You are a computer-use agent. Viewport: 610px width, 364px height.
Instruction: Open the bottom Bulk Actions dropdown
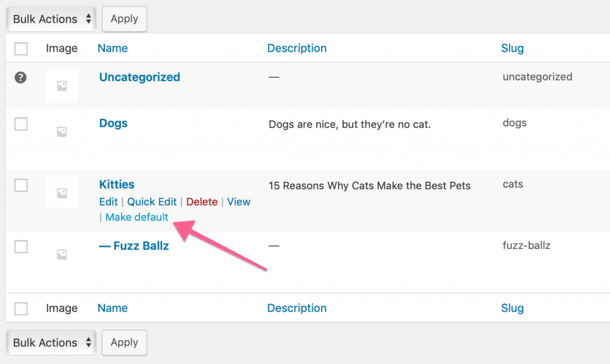coord(51,343)
